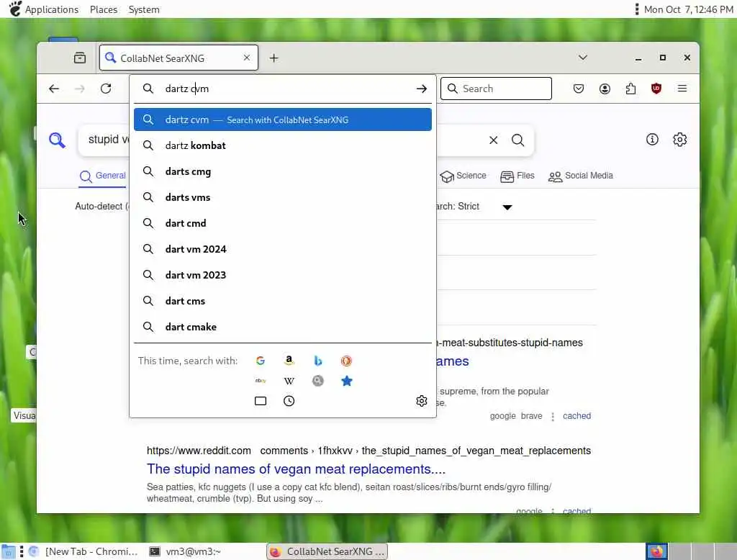
Task: Search this time with eBay
Action: pos(261,381)
